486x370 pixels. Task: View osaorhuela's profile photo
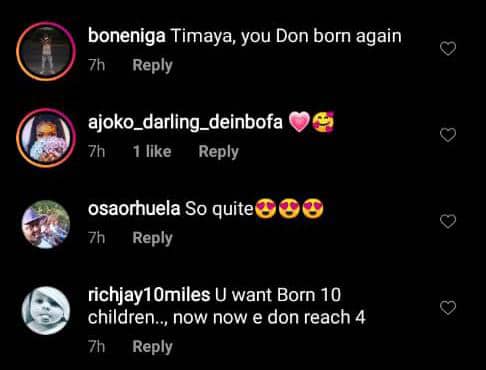click(x=46, y=224)
